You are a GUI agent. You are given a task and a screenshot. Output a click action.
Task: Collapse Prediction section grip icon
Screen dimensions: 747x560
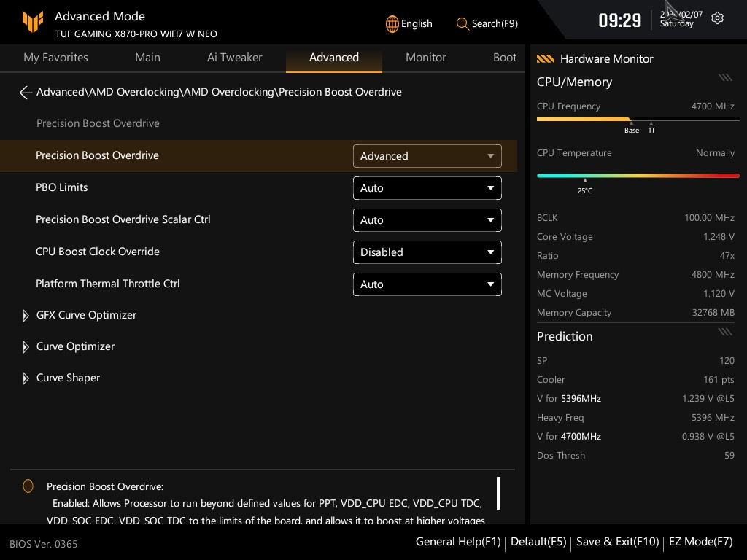tap(724, 332)
